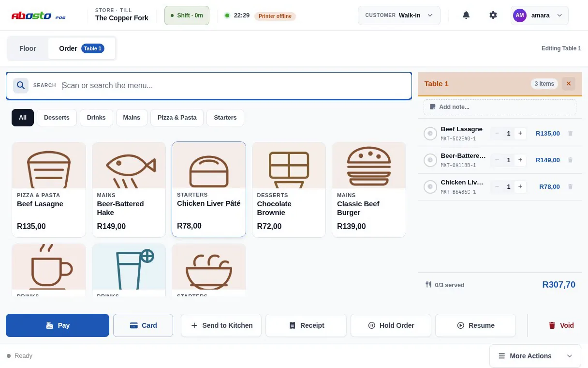This screenshot has width=588, height=368.
Task: Resume a held order
Action: 476,325
